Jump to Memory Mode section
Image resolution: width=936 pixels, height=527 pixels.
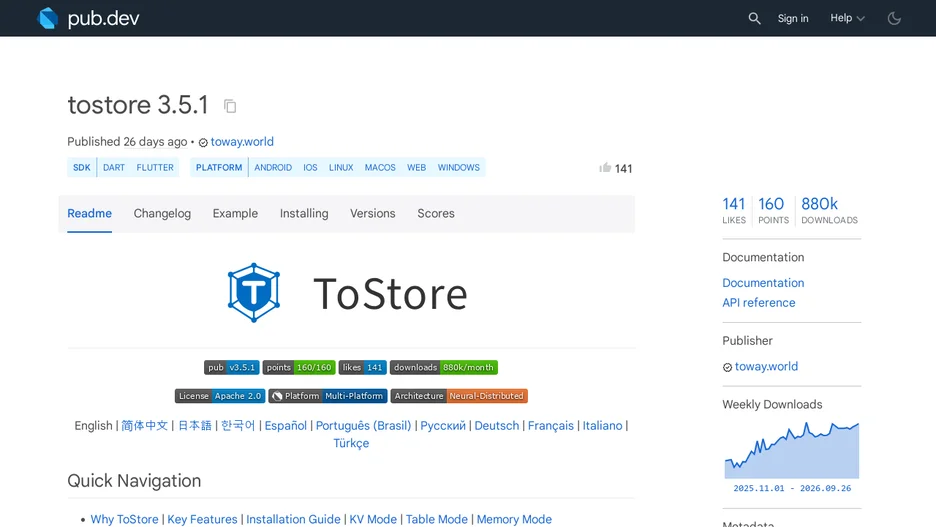coord(514,519)
